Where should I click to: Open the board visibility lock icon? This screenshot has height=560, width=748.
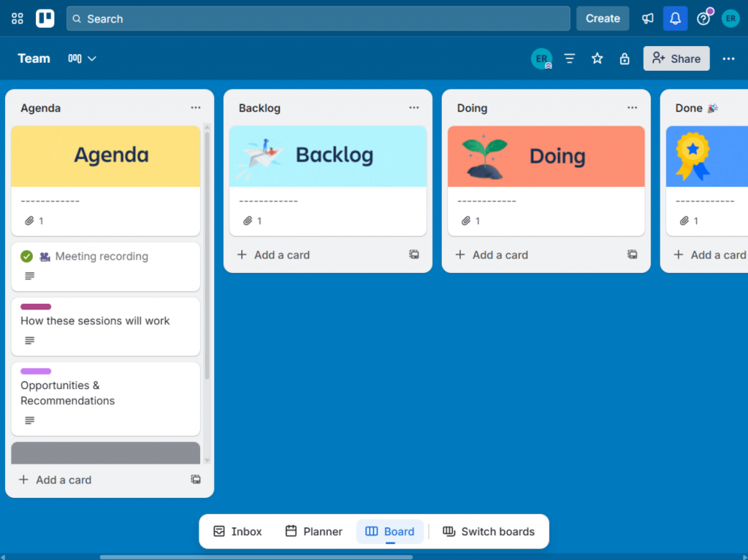coord(625,58)
